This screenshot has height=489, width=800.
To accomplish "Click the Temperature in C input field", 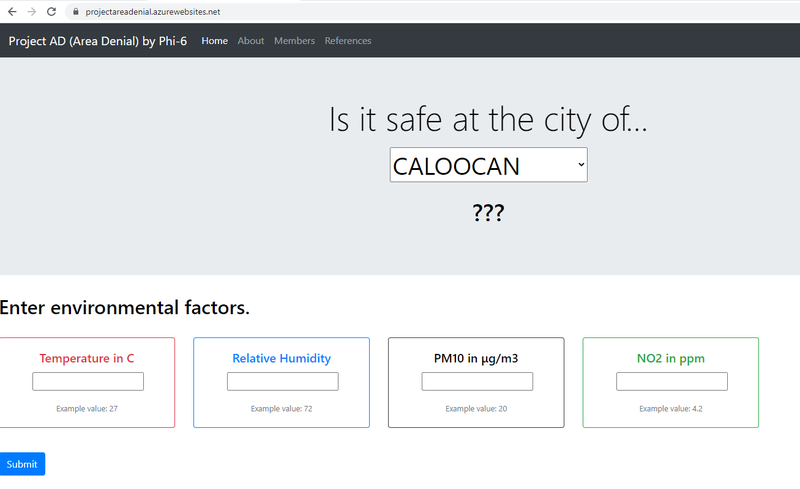I will tap(88, 381).
